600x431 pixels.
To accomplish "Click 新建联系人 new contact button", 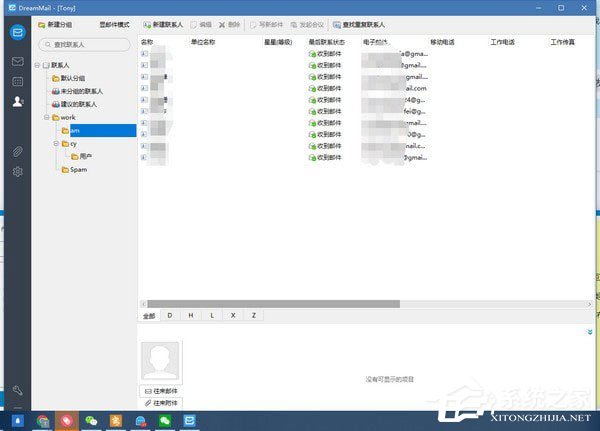I will 163,25.
